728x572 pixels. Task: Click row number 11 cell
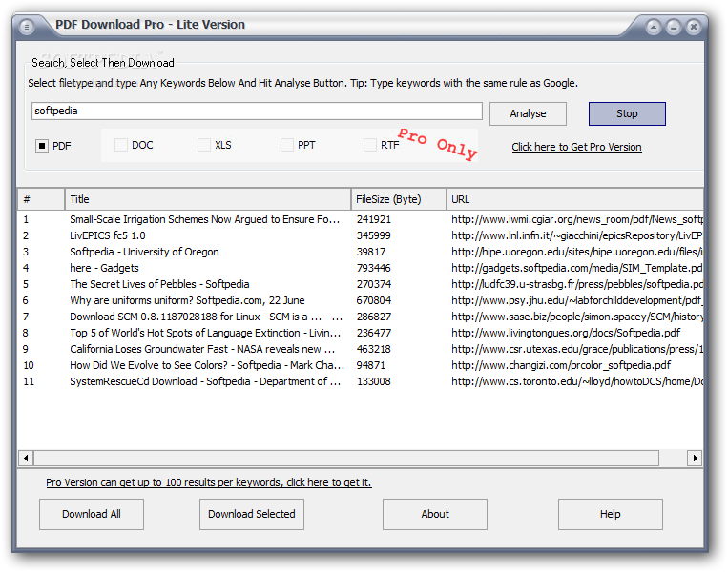tap(29, 381)
